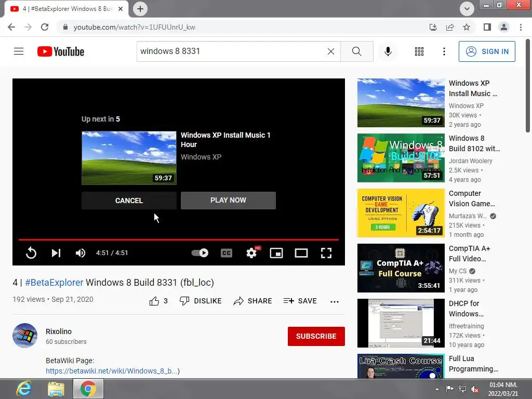Launch Internet Explorer from the taskbar

(x=24, y=389)
